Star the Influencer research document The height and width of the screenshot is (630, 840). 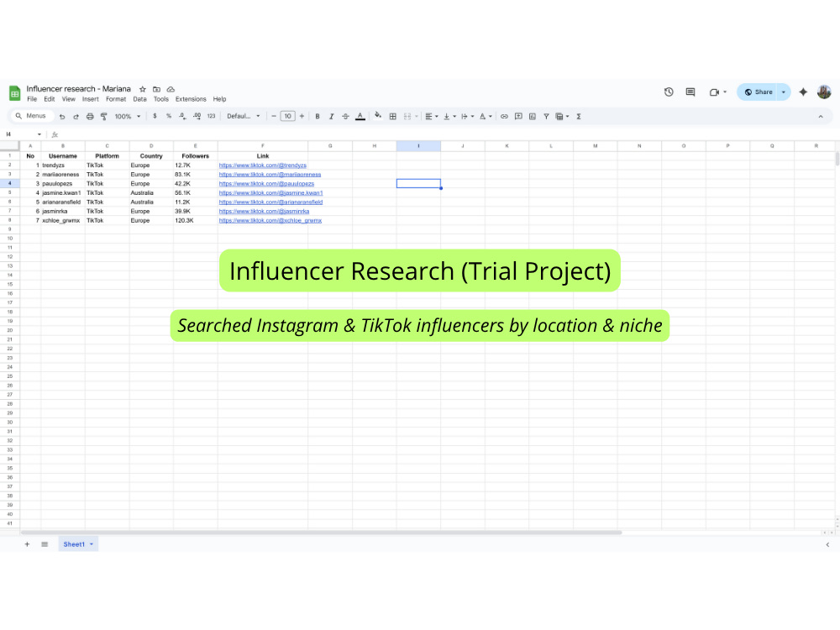click(143, 90)
